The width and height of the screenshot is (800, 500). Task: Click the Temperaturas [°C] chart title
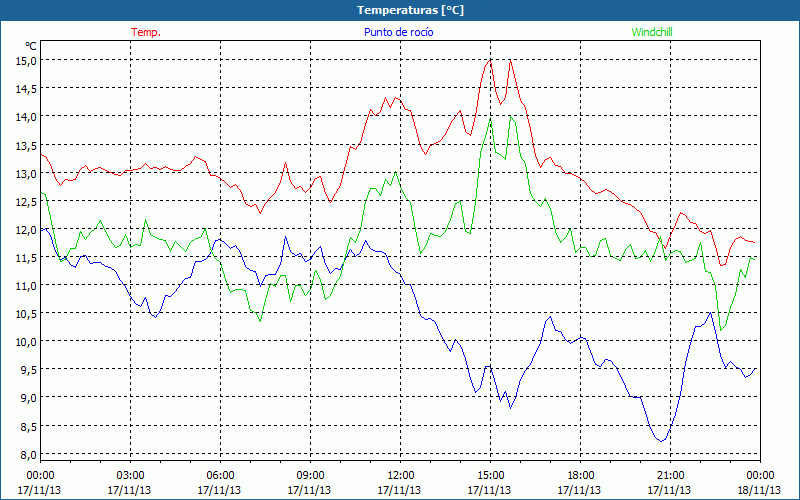410,10
